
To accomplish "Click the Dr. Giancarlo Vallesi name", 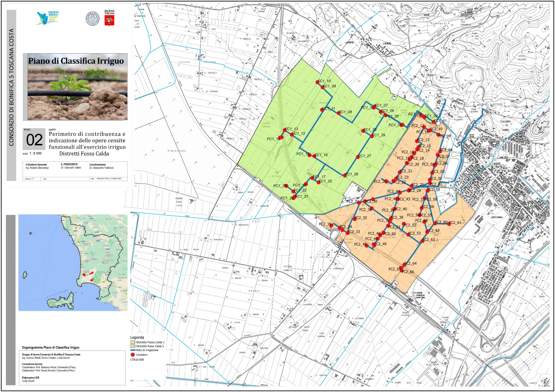I will click(71, 167).
